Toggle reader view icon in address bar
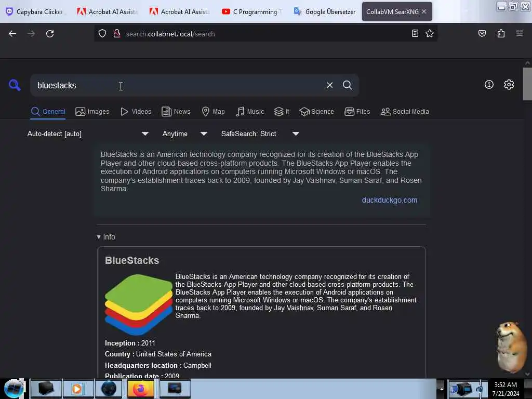The height and width of the screenshot is (399, 532). (415, 33)
